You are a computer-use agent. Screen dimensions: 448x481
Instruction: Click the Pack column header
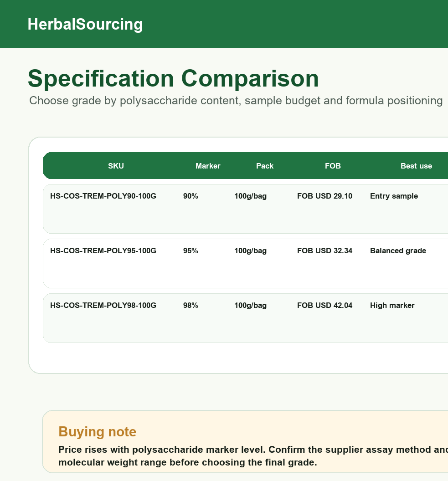[264, 166]
